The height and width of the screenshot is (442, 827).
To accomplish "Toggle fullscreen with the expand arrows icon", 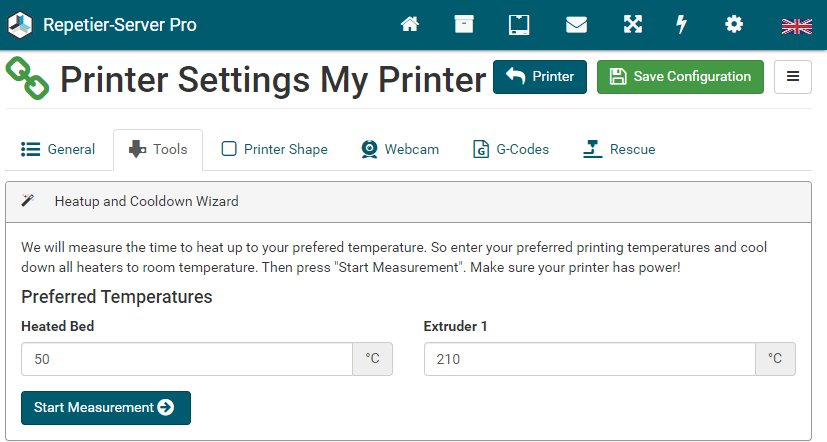I will [633, 25].
